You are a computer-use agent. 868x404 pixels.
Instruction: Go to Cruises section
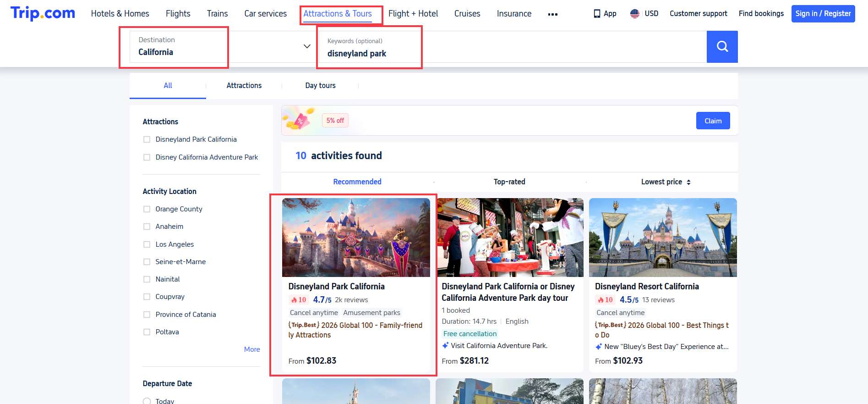coord(467,14)
